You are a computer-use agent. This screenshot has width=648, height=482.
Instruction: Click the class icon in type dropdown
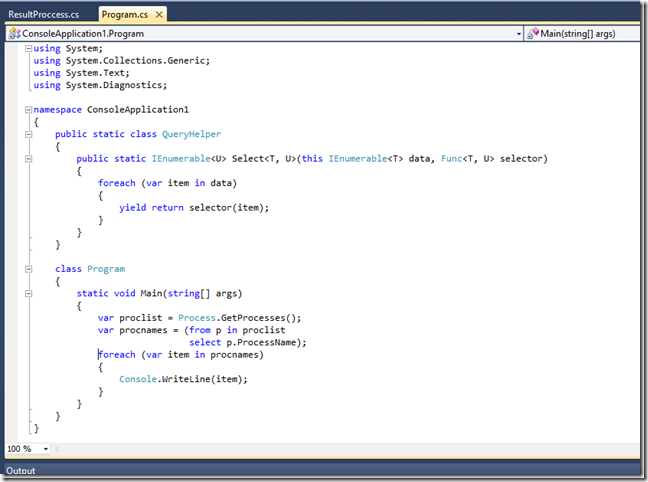(14, 34)
